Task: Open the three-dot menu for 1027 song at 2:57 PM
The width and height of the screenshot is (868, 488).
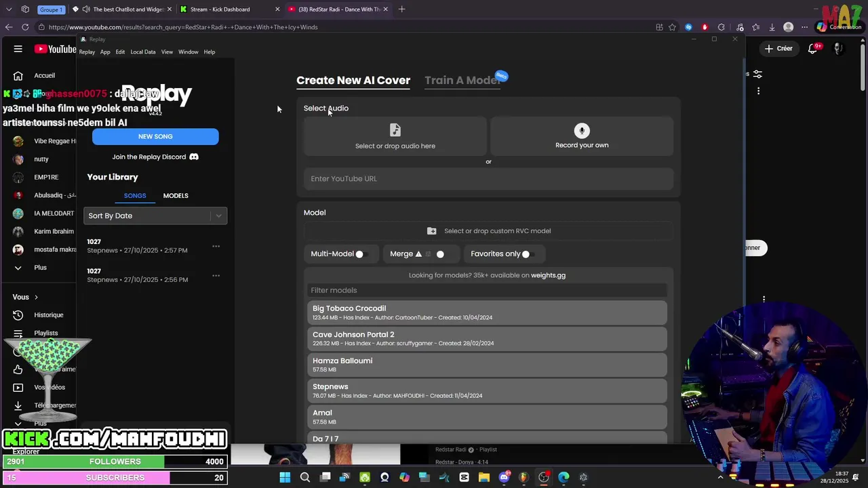Action: point(216,246)
